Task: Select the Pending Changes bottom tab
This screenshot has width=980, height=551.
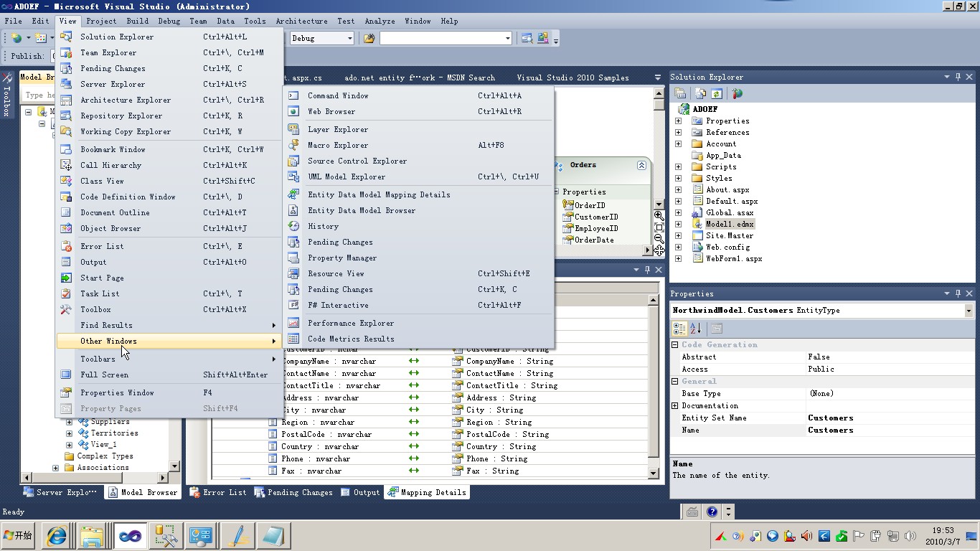Action: tap(293, 492)
